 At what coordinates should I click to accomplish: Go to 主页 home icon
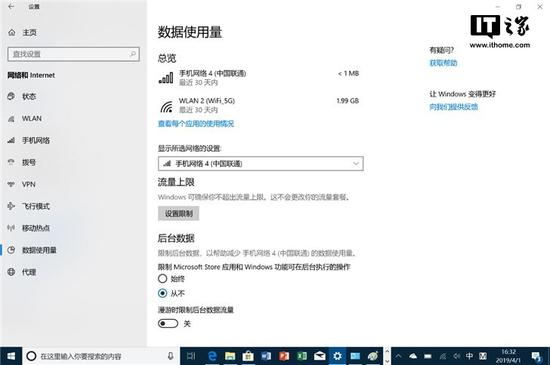tap(12, 33)
